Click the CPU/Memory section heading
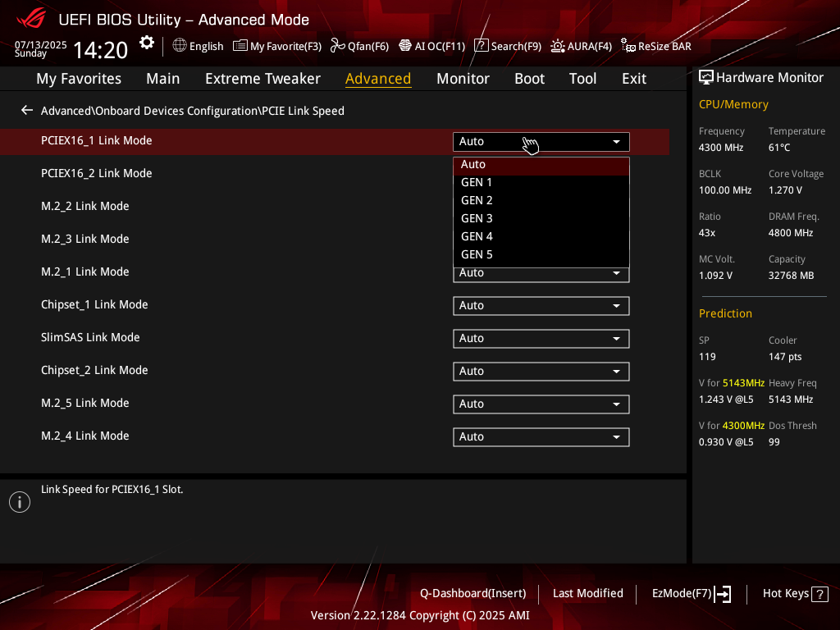This screenshot has height=630, width=840. pos(733,104)
